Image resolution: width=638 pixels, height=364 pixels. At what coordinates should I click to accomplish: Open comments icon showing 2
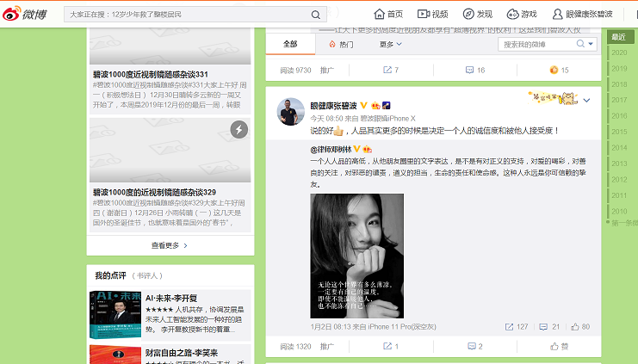[x=474, y=346]
